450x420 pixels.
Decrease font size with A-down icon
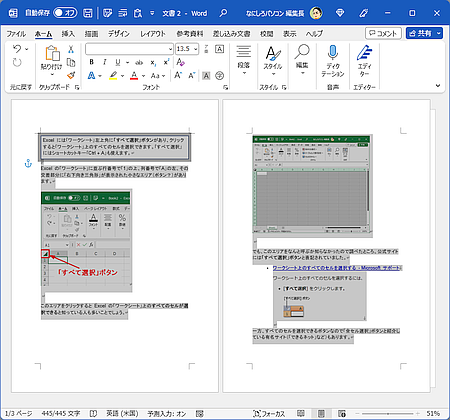[x=192, y=76]
